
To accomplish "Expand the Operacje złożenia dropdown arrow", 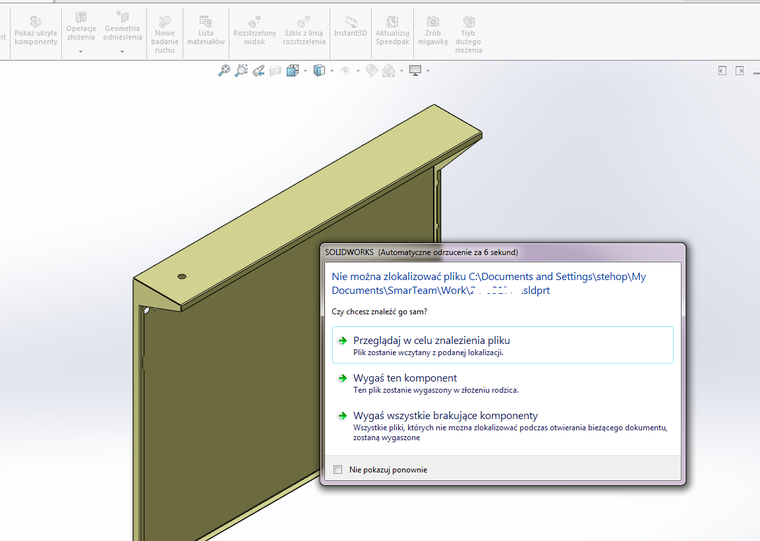I will tap(81, 51).
